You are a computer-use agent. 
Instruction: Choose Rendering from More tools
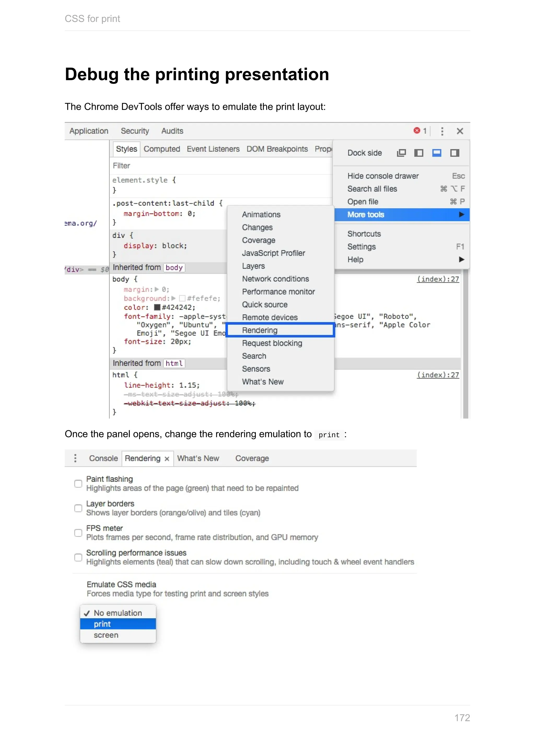281,330
